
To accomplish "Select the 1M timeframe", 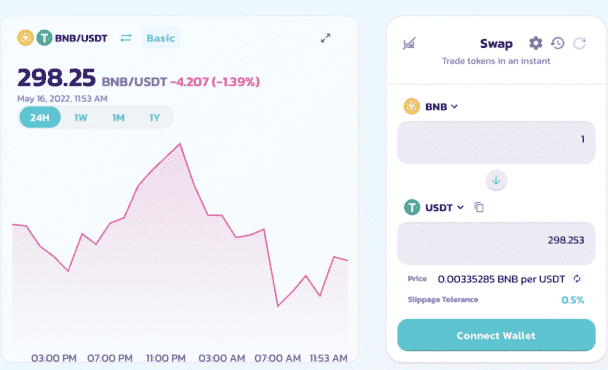I will 118,118.
